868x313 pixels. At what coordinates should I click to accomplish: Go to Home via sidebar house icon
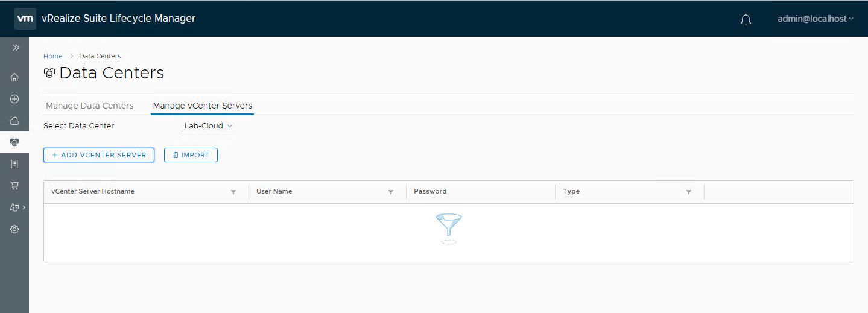[x=14, y=77]
